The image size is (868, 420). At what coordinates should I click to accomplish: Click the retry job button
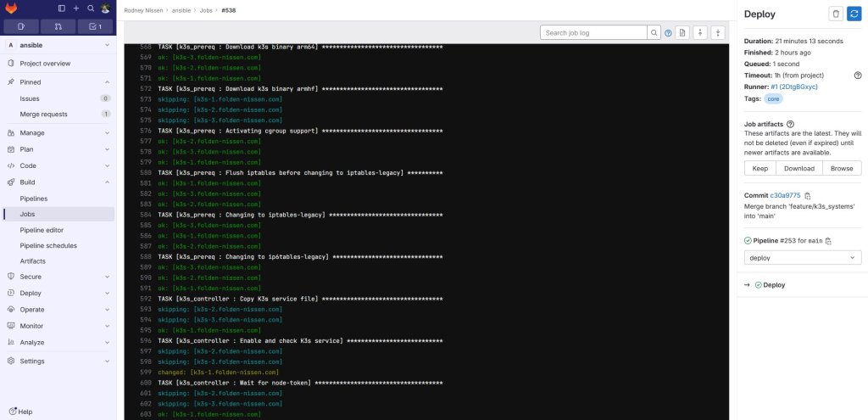click(x=854, y=14)
